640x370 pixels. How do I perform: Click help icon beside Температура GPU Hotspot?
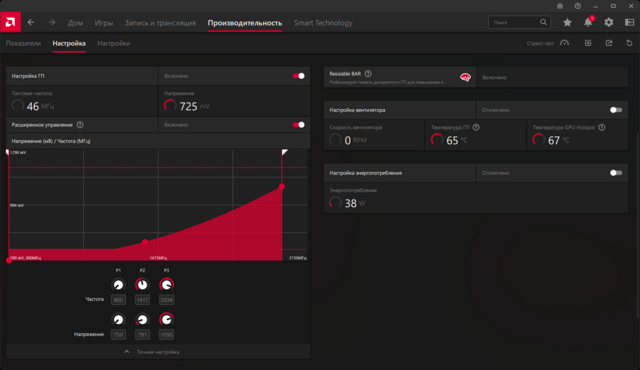click(x=602, y=128)
